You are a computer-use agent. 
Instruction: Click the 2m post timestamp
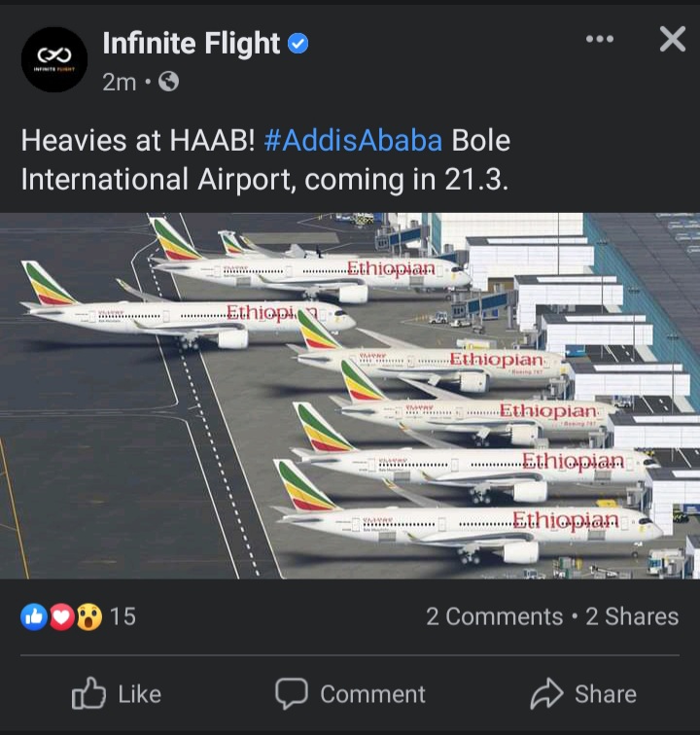tap(119, 82)
